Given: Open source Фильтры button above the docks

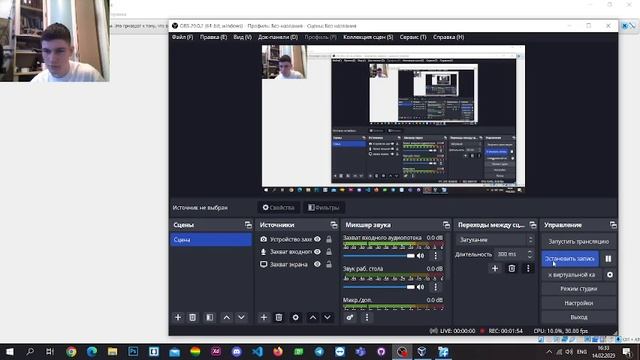Looking at the screenshot, I should (324, 208).
